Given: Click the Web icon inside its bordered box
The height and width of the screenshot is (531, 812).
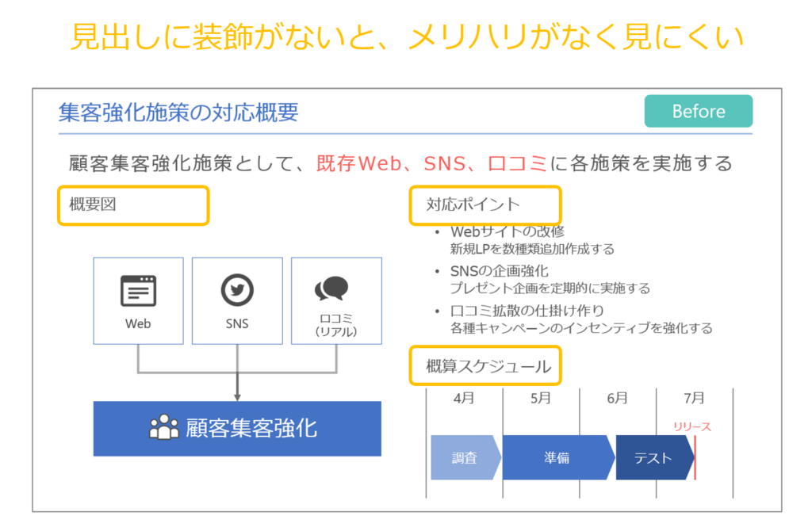Looking at the screenshot, I should (138, 300).
